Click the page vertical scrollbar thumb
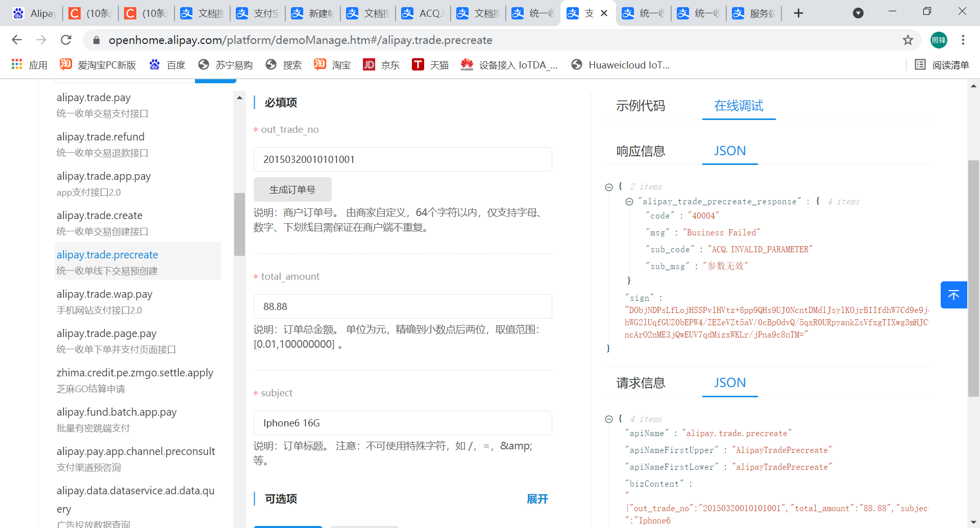The height and width of the screenshot is (528, 980). [x=973, y=278]
